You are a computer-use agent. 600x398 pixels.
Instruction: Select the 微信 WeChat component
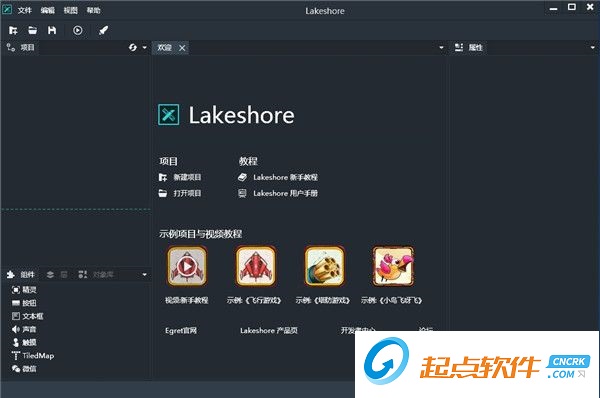coord(24,369)
